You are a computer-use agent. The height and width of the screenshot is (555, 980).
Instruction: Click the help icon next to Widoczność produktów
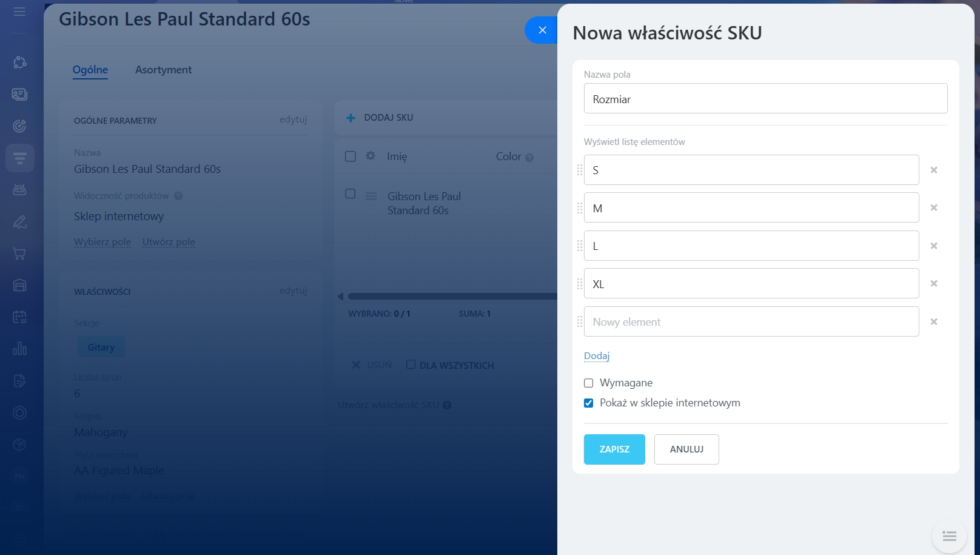(178, 196)
